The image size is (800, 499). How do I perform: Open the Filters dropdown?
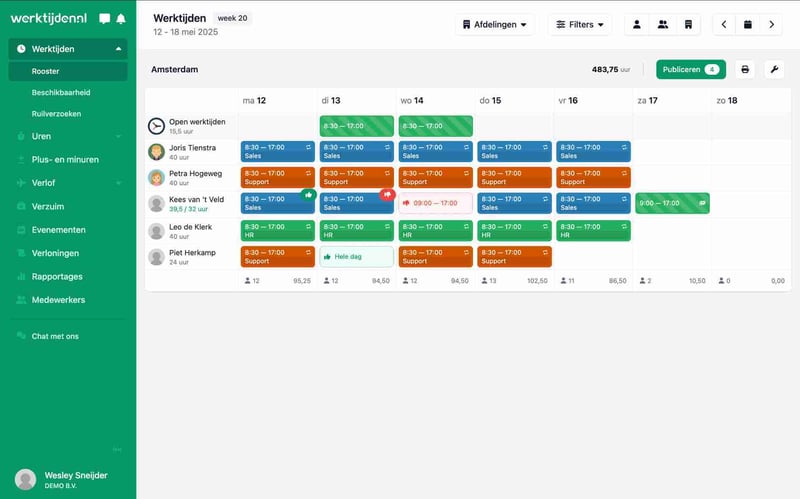[x=580, y=24]
